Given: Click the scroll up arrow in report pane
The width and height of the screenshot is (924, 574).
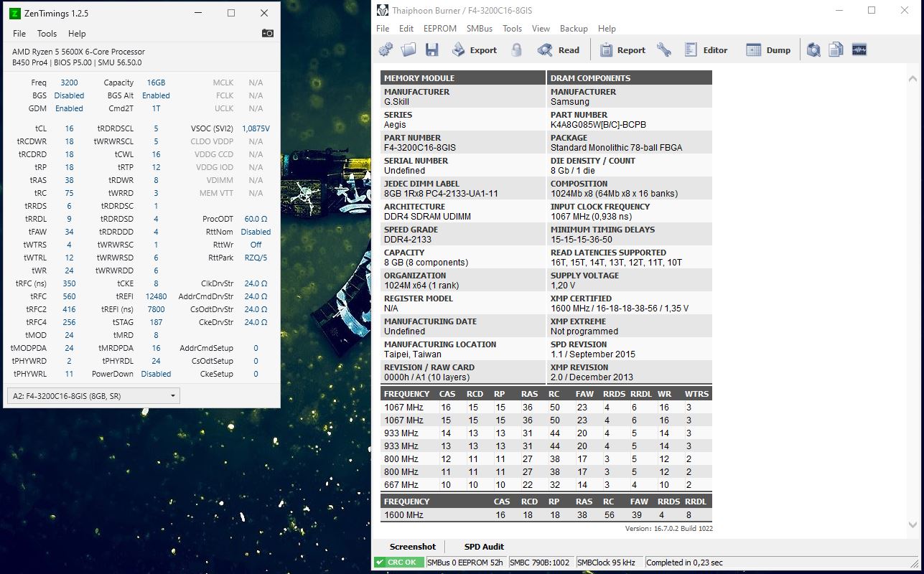Looking at the screenshot, I should pos(913,79).
